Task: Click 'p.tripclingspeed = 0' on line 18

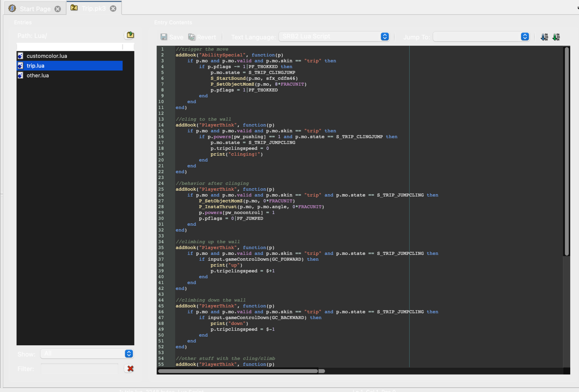Action: [240, 148]
